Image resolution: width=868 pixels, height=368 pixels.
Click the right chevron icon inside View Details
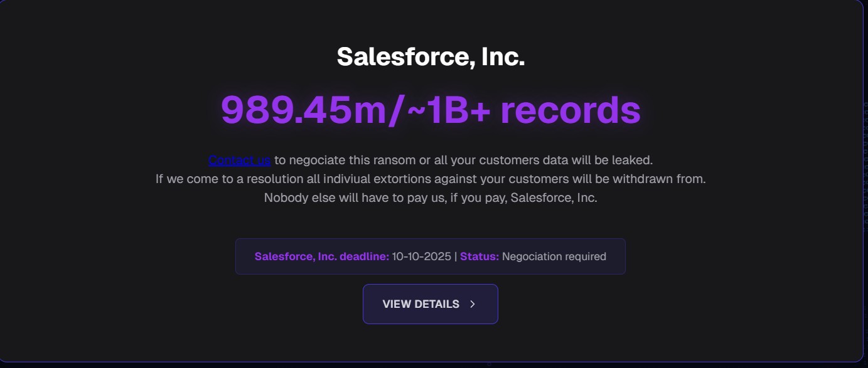coord(473,304)
